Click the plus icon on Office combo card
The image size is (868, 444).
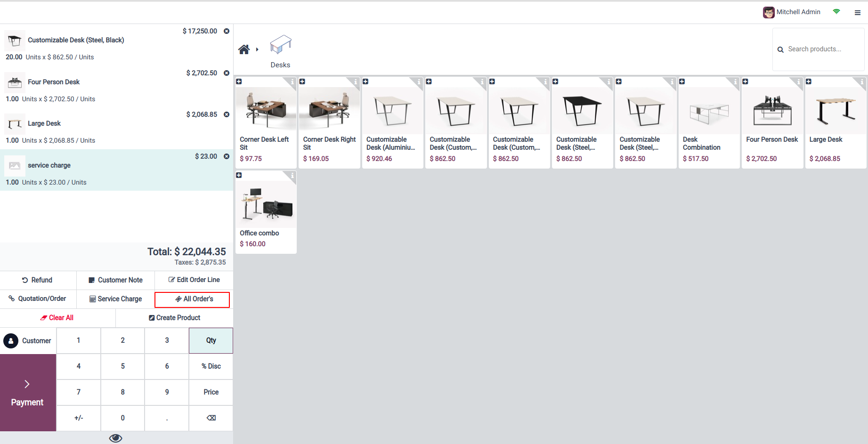(239, 175)
